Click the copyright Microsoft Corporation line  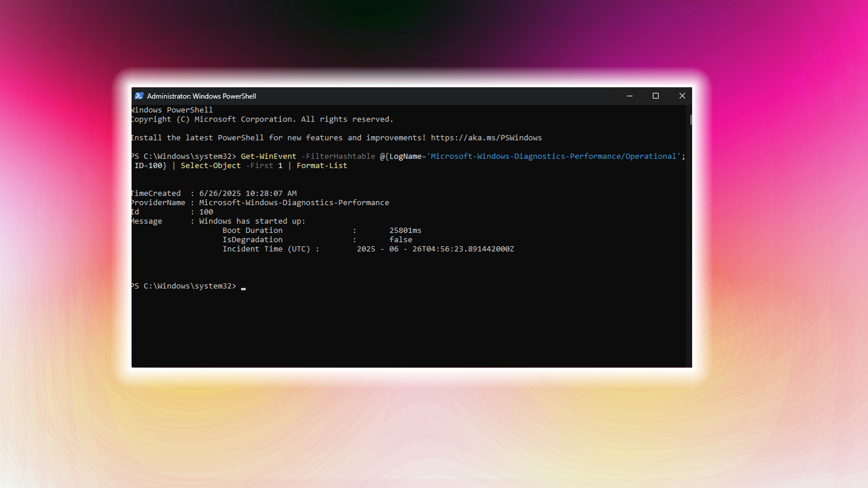(x=262, y=119)
